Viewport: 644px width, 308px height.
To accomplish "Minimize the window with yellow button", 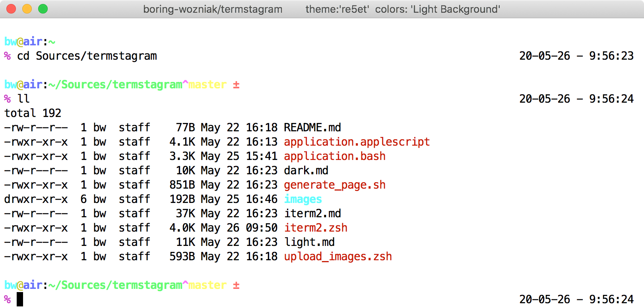I will click(x=27, y=9).
